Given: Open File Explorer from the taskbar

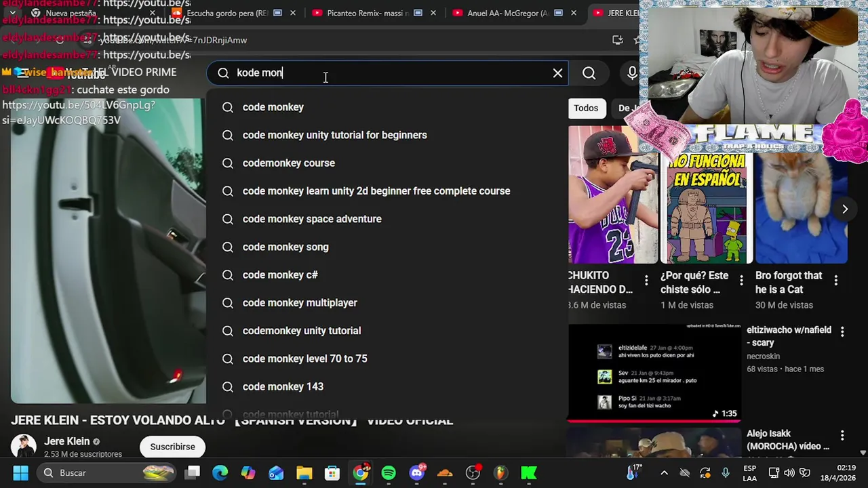Looking at the screenshot, I should (x=304, y=472).
